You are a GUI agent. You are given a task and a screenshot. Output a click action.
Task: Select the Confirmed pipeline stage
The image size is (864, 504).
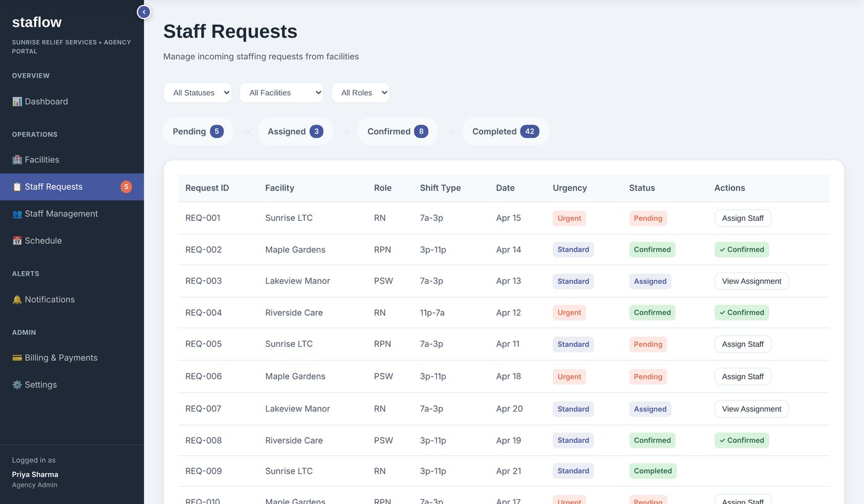tap(397, 131)
